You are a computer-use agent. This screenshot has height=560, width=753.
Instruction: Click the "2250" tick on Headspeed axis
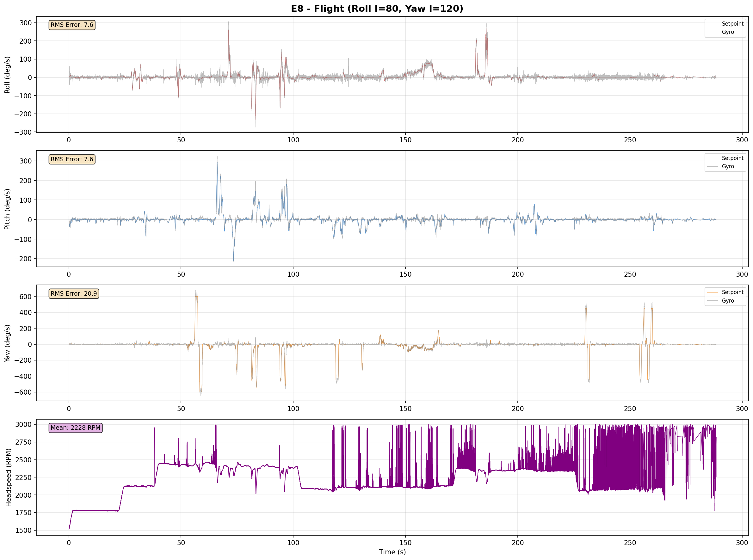coord(24,477)
